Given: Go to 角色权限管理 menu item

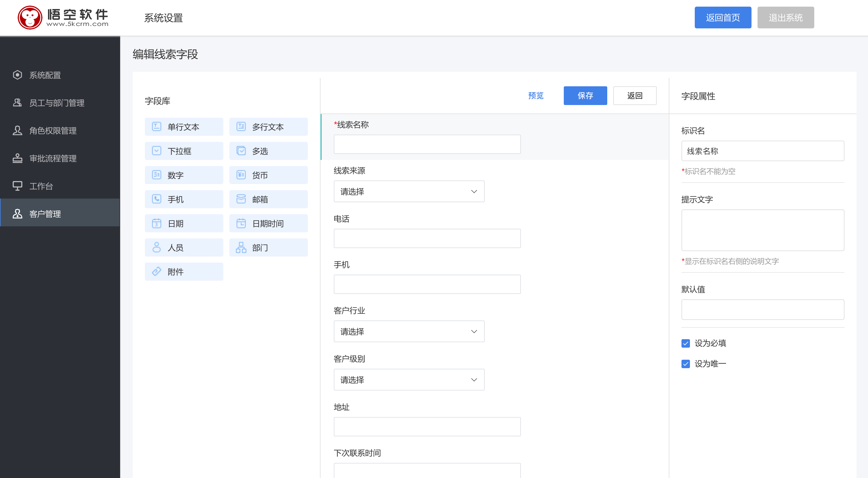Looking at the screenshot, I should (53, 131).
